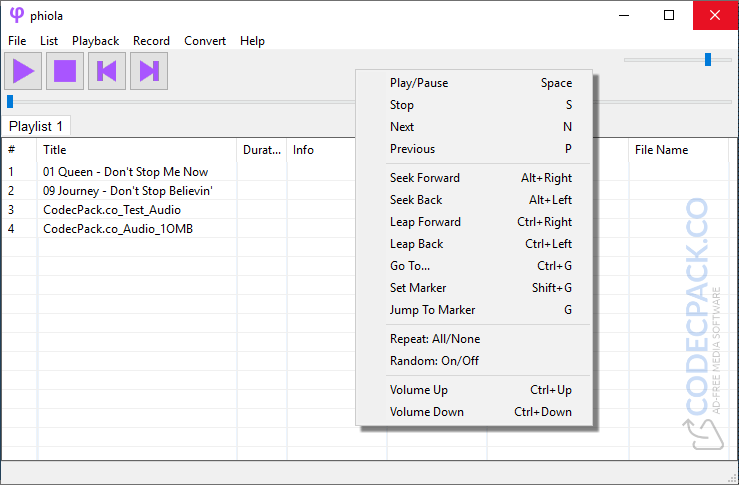Screen dimensions: 739x485
Task: Select Volume Down in the menu
Action: 474,412
